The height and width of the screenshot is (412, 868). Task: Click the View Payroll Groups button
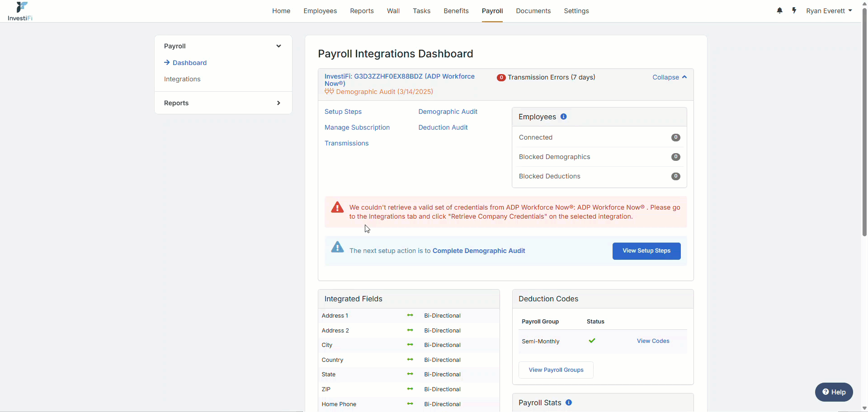[x=556, y=370]
